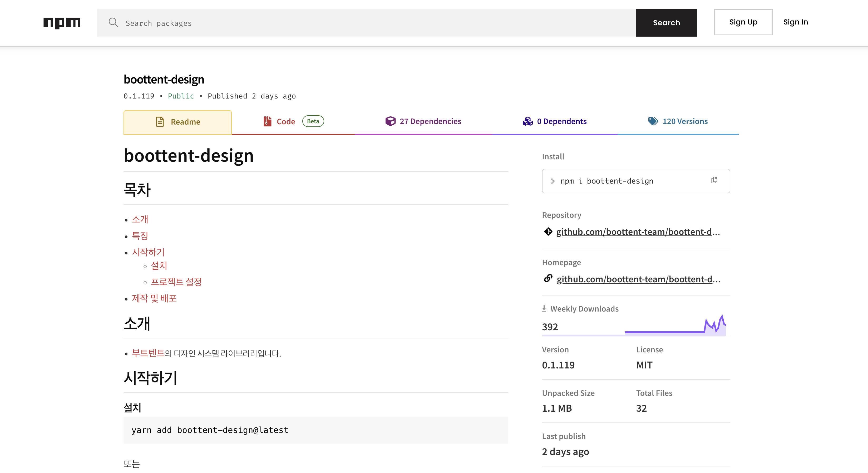Jump to the 프로젝트 설정 section link
Image resolution: width=868 pixels, height=473 pixels.
click(176, 282)
